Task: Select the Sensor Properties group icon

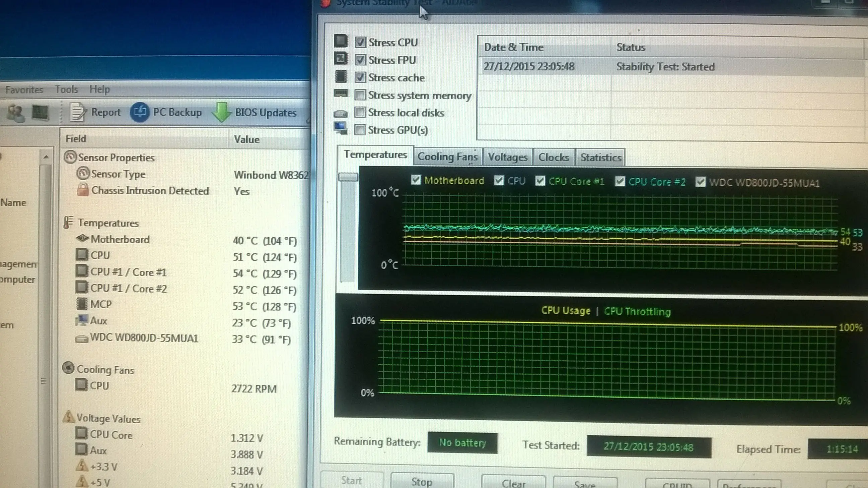Action: [x=70, y=157]
